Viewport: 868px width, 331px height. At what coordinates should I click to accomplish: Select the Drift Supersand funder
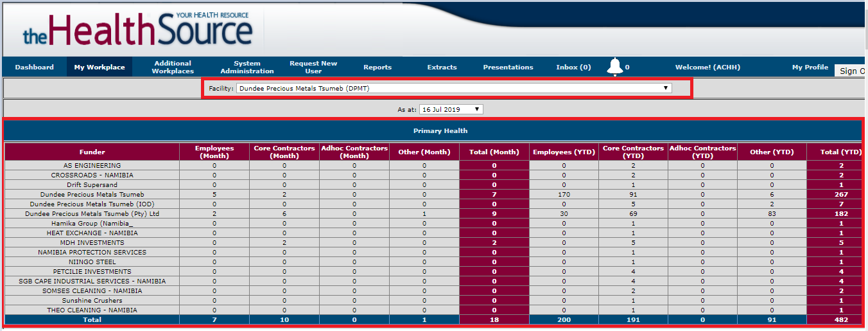point(92,185)
